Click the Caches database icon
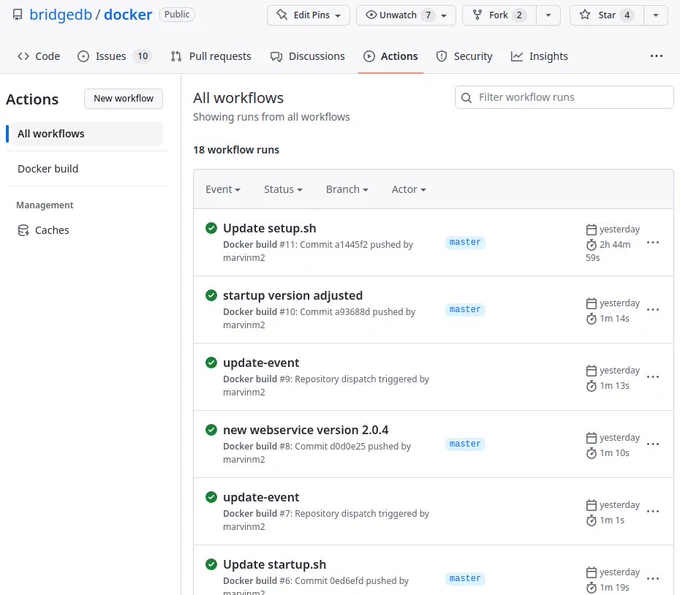 click(x=23, y=230)
